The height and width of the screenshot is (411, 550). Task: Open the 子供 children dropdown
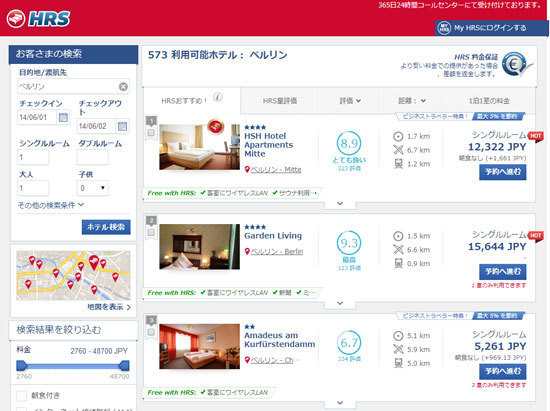pos(93,188)
